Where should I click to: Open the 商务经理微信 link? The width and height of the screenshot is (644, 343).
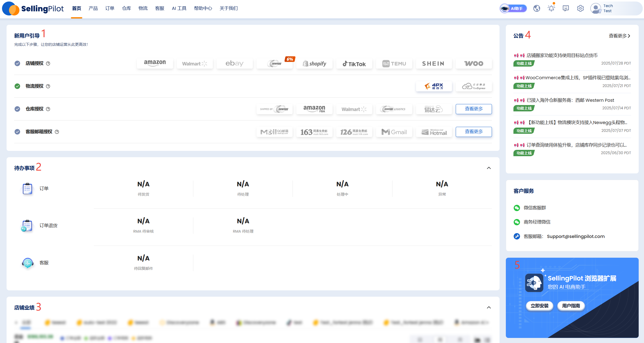(537, 222)
